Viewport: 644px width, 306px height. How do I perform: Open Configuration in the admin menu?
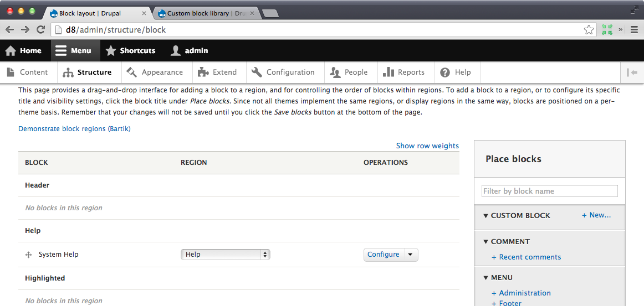coord(285,72)
